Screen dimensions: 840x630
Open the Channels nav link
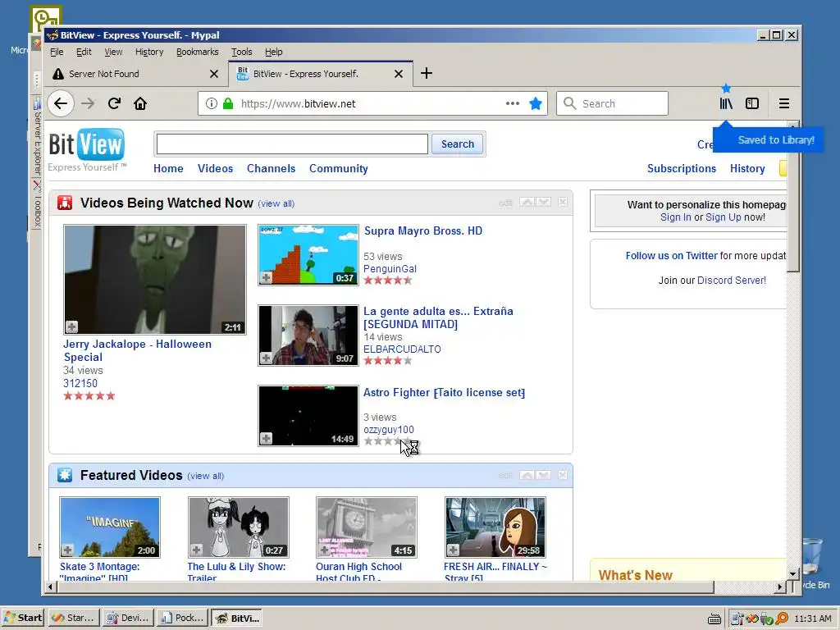click(271, 168)
